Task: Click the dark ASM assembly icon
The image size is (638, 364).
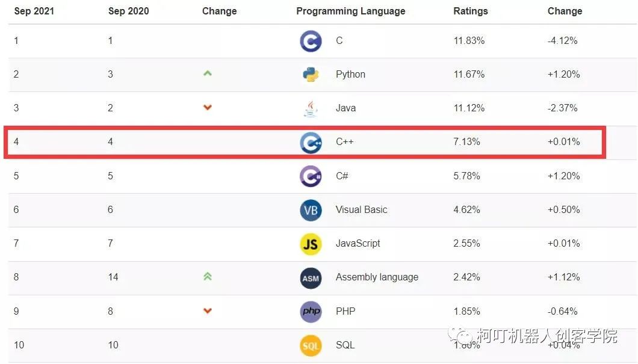Action: coord(311,278)
